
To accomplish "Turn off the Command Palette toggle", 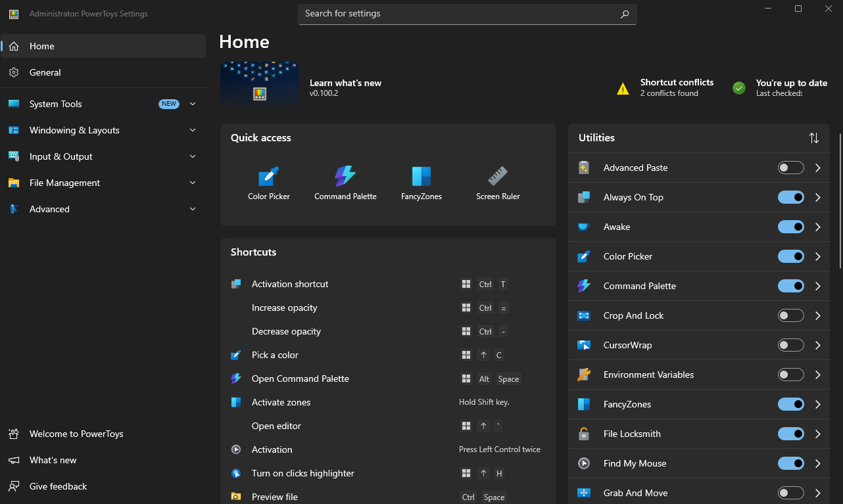I will pos(791,286).
